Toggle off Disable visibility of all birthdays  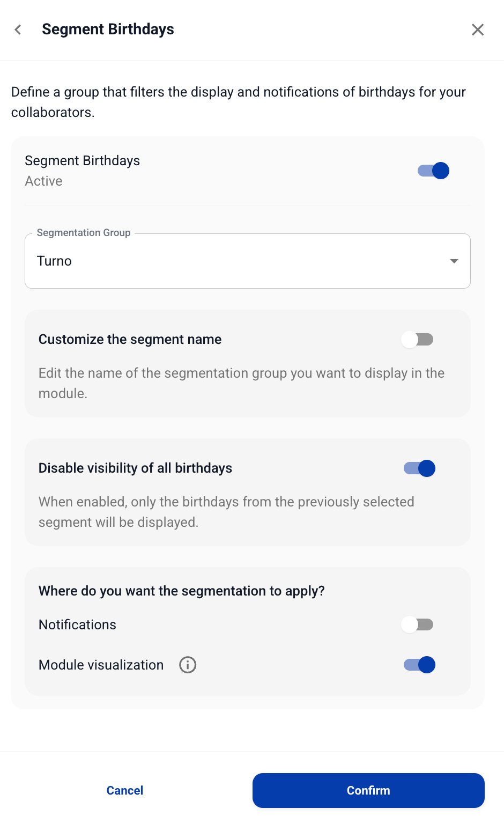coord(420,468)
